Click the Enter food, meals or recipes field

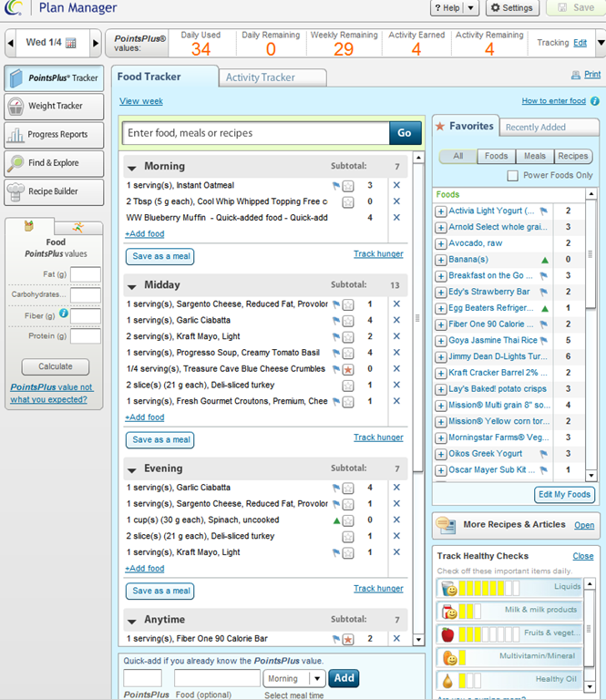pyautogui.click(x=256, y=133)
